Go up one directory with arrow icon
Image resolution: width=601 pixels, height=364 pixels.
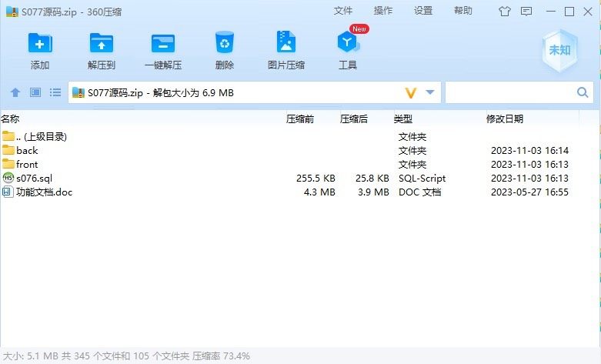point(15,92)
